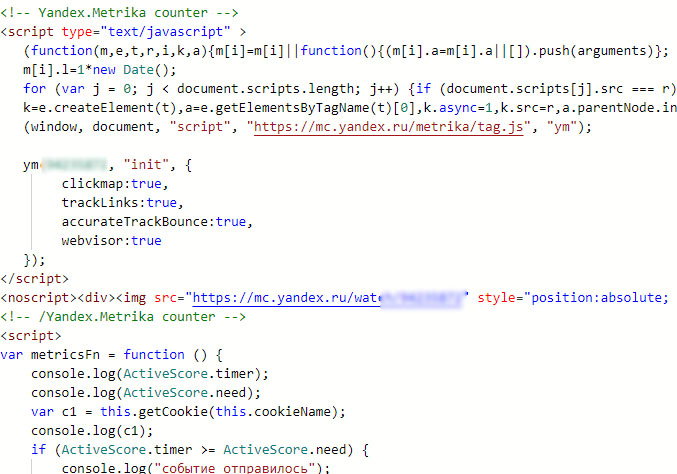Click the var c1 = this.getCookie line
677x474 pixels.
pyautogui.click(x=188, y=412)
